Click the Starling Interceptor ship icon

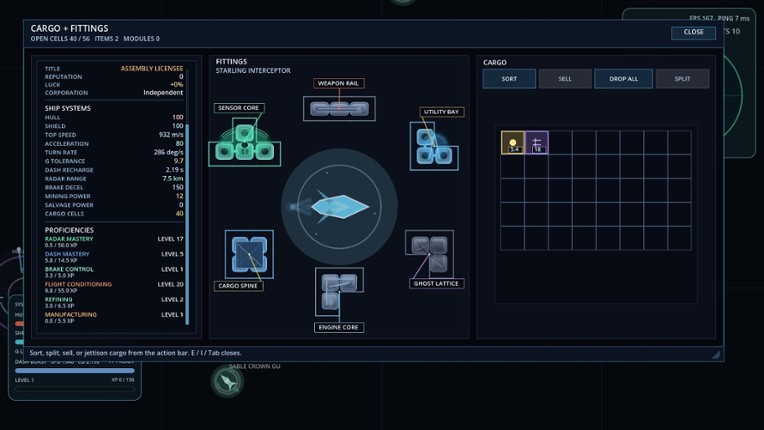click(339, 206)
